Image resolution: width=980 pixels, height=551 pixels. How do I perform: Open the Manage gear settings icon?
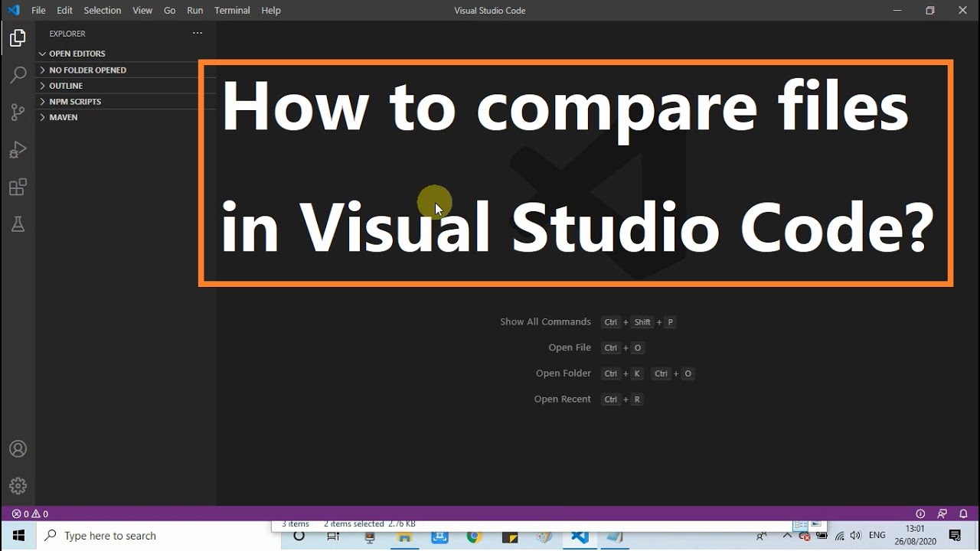pyautogui.click(x=18, y=486)
